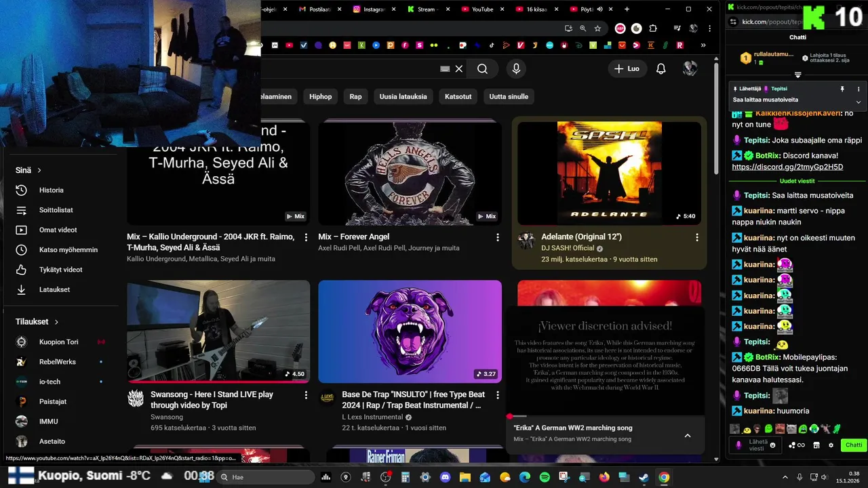Open Lataukset in the sidebar
The height and width of the screenshot is (488, 868).
point(60,289)
